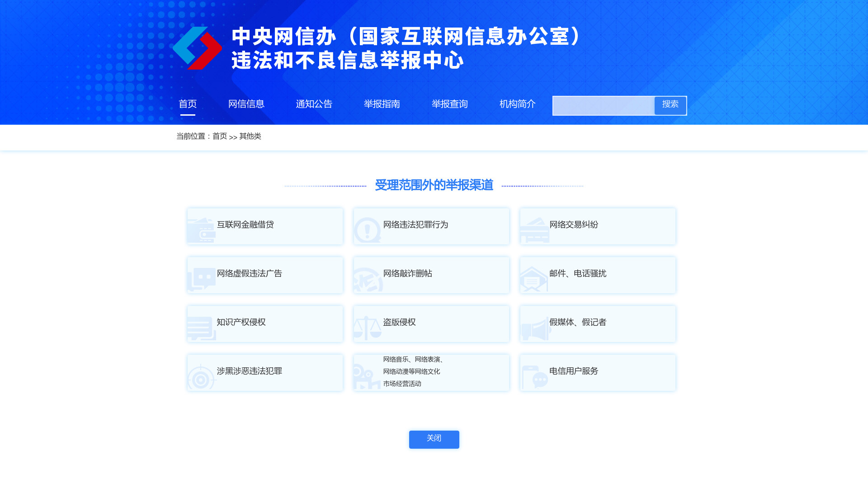Open 机构简介 navigation item
Screen dimensions: 868x488
point(518,104)
